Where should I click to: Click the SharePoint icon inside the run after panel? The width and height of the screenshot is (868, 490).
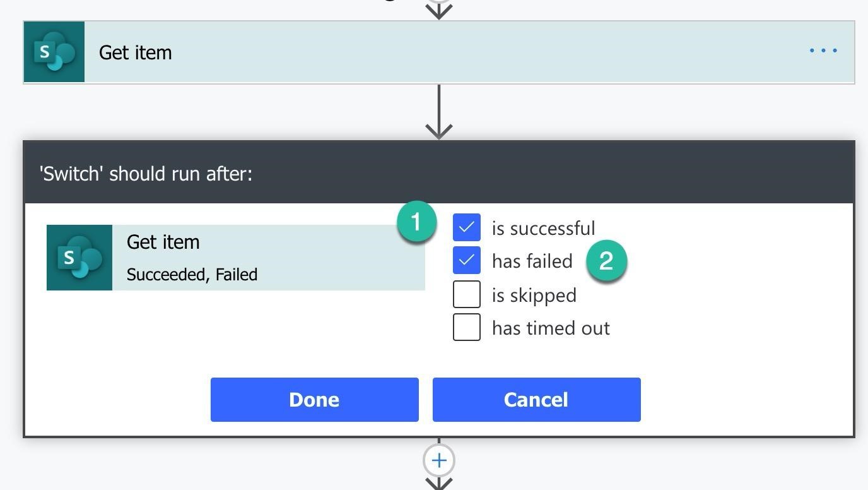(79, 258)
